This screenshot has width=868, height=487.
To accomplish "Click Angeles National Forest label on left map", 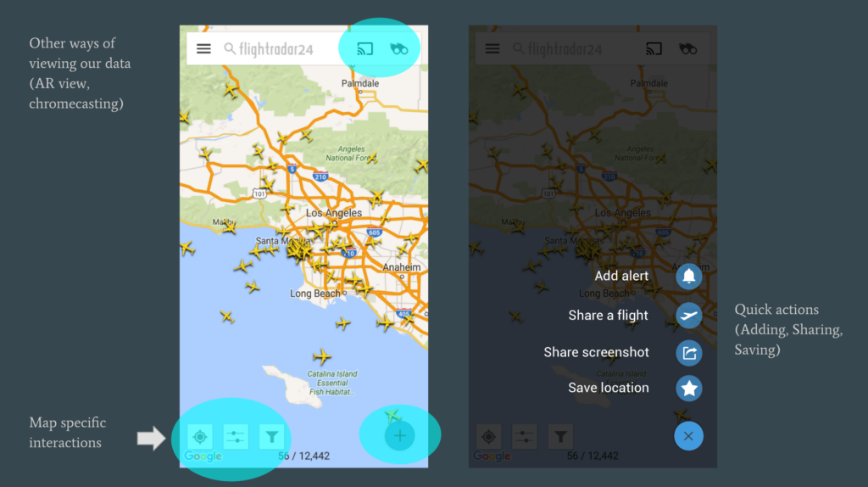I will pyautogui.click(x=352, y=154).
